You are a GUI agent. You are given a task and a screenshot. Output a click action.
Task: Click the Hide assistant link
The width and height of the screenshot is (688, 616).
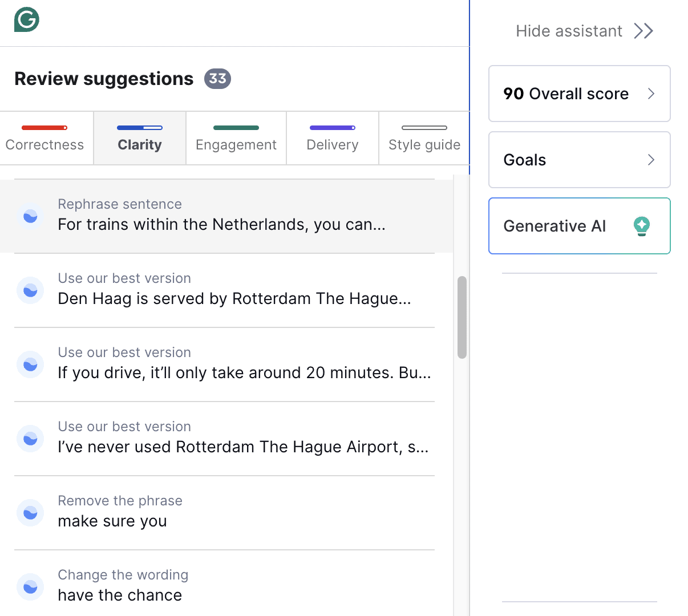tap(569, 31)
